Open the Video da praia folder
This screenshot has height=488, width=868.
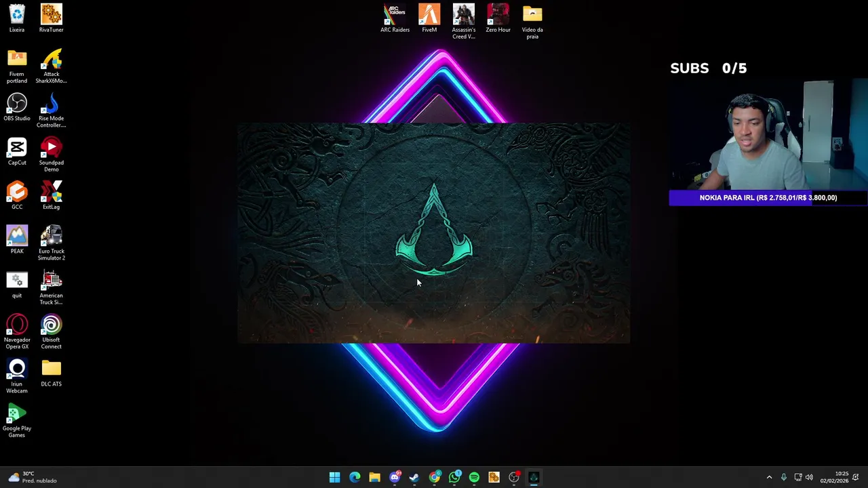click(x=532, y=21)
